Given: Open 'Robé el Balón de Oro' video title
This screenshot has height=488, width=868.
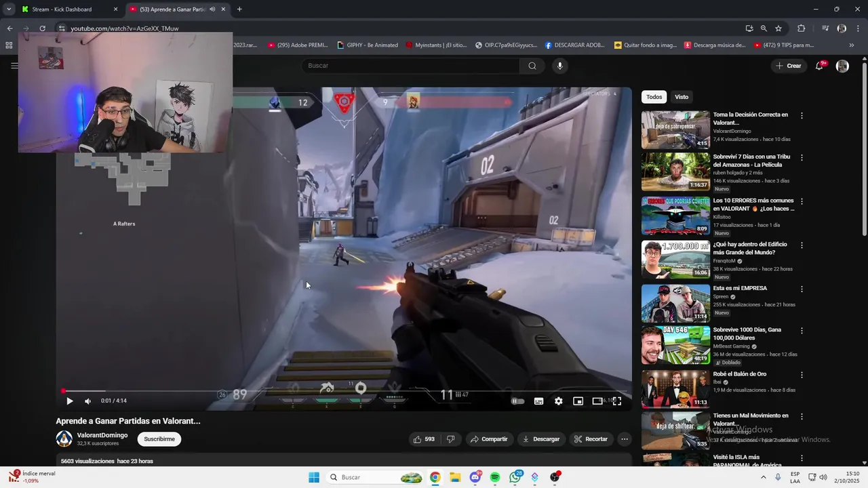Looking at the screenshot, I should point(740,374).
